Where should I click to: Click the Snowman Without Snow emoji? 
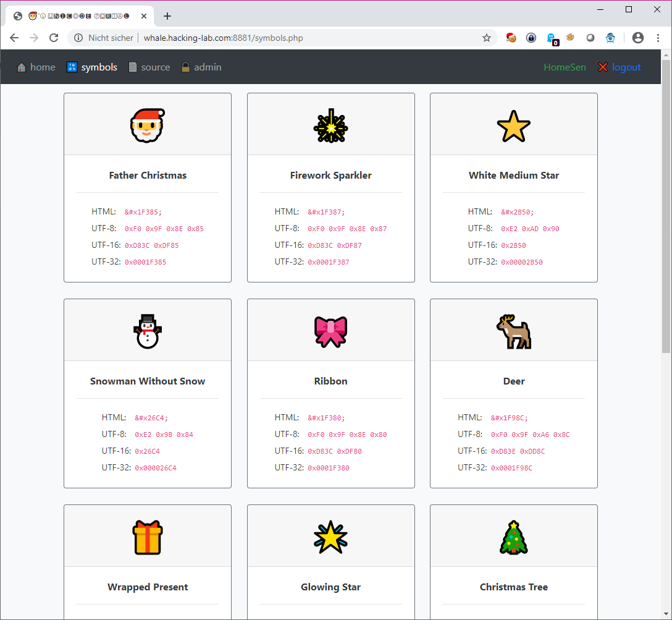pos(148,331)
